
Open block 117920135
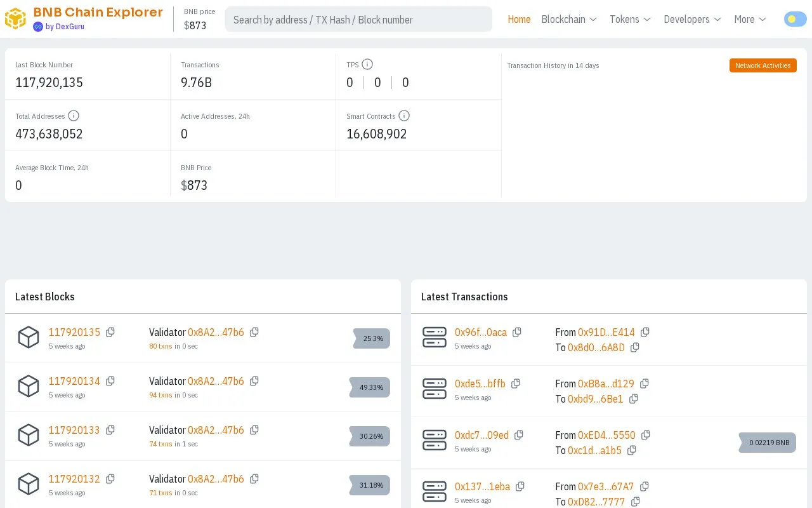point(74,332)
